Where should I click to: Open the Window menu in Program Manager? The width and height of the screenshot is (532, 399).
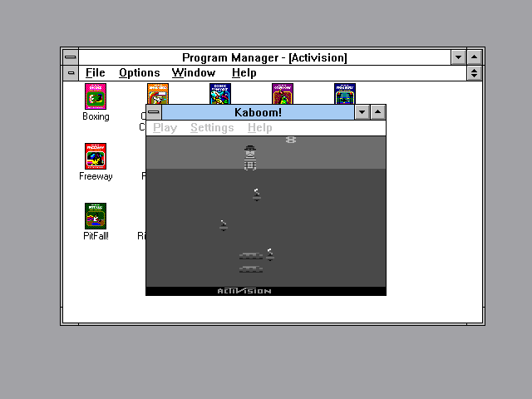[x=194, y=72]
